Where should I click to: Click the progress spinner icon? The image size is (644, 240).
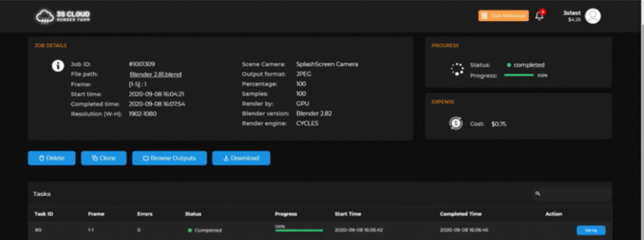click(x=457, y=69)
